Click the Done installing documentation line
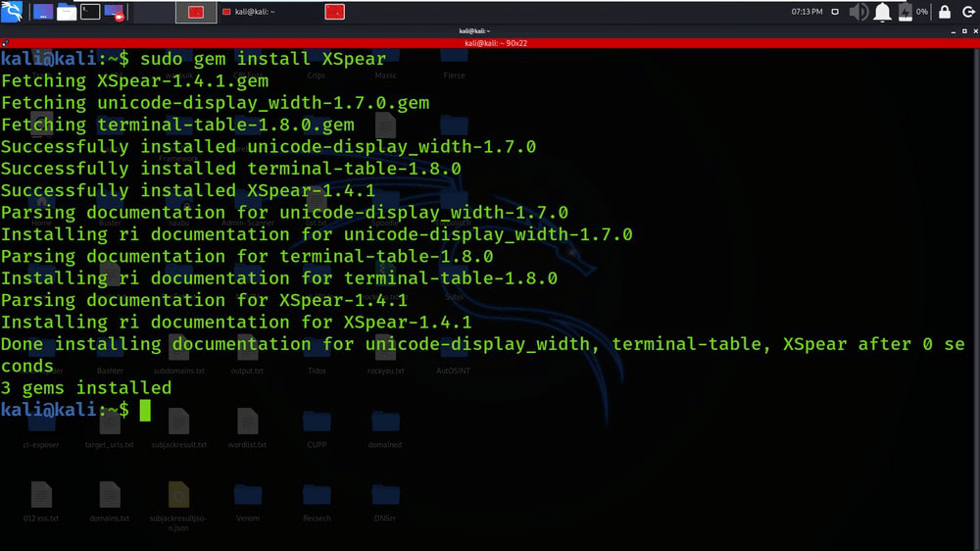Viewport: 980px width, 551px height. 482,355
